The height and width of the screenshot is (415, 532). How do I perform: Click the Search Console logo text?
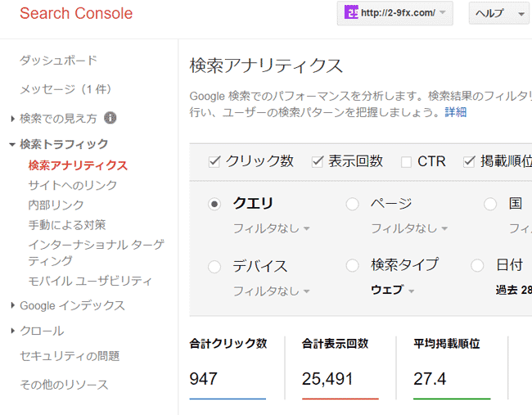pyautogui.click(x=76, y=14)
